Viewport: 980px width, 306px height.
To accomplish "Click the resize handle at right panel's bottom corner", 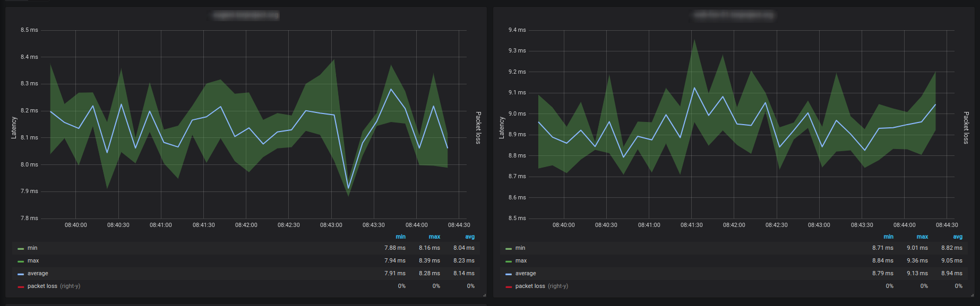I will click(972, 295).
